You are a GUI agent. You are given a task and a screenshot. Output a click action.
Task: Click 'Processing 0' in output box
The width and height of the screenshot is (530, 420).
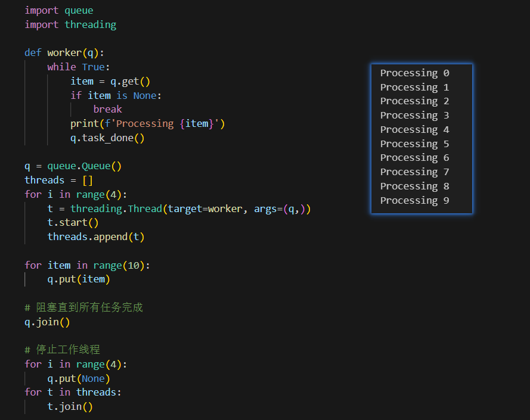(414, 73)
